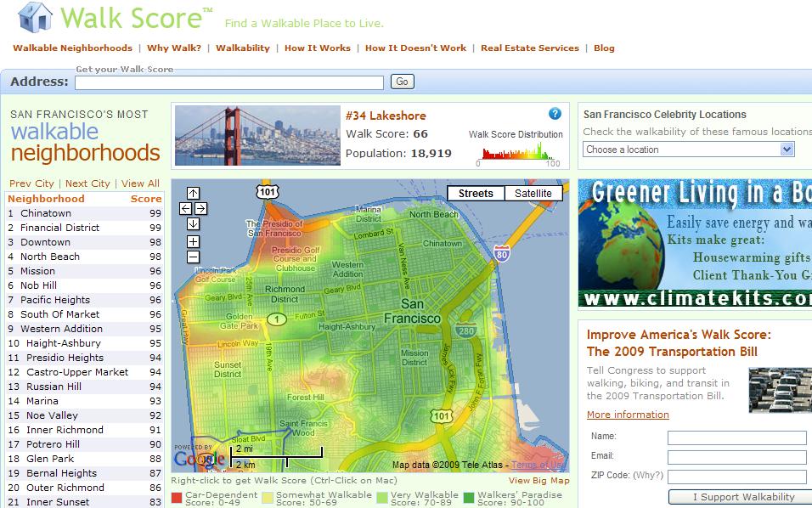Open How It Doesn't Work page
The width and height of the screenshot is (812, 508).
(416, 48)
